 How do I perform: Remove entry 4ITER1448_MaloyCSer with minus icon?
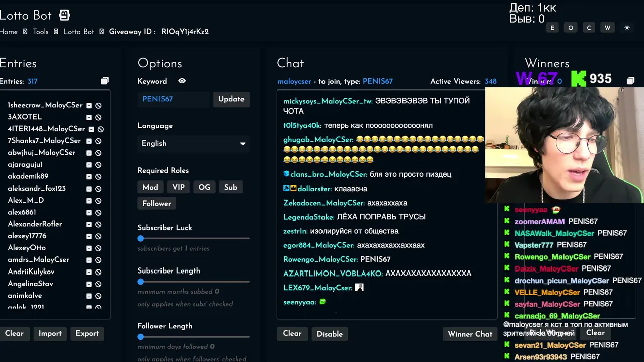(x=91, y=129)
